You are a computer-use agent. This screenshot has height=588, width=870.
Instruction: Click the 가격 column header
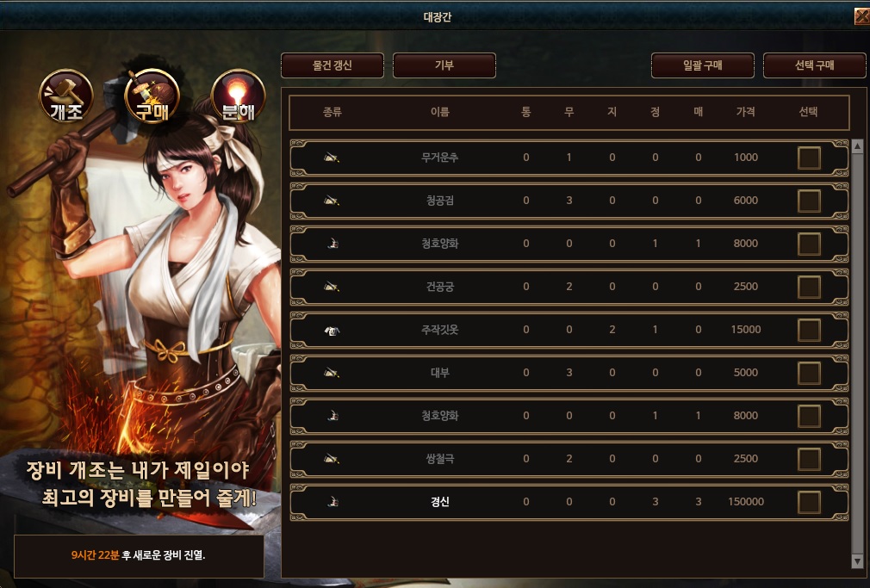[x=746, y=112]
